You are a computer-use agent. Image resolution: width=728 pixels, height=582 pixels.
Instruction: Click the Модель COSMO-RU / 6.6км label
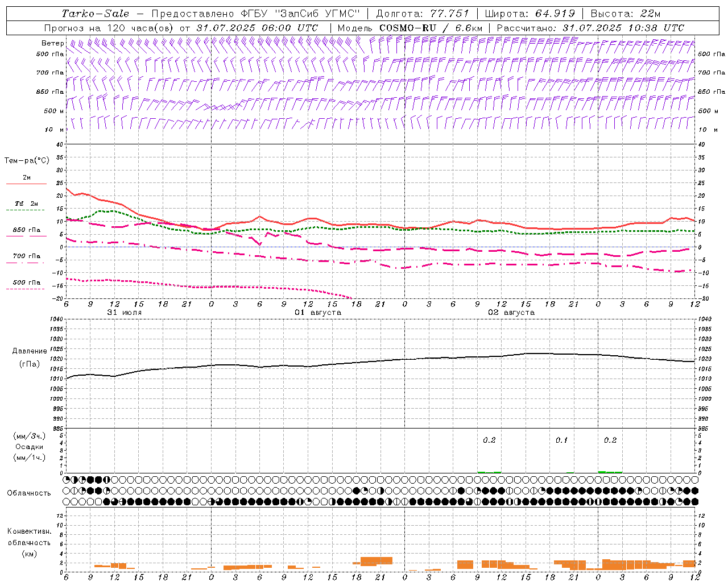410,28
